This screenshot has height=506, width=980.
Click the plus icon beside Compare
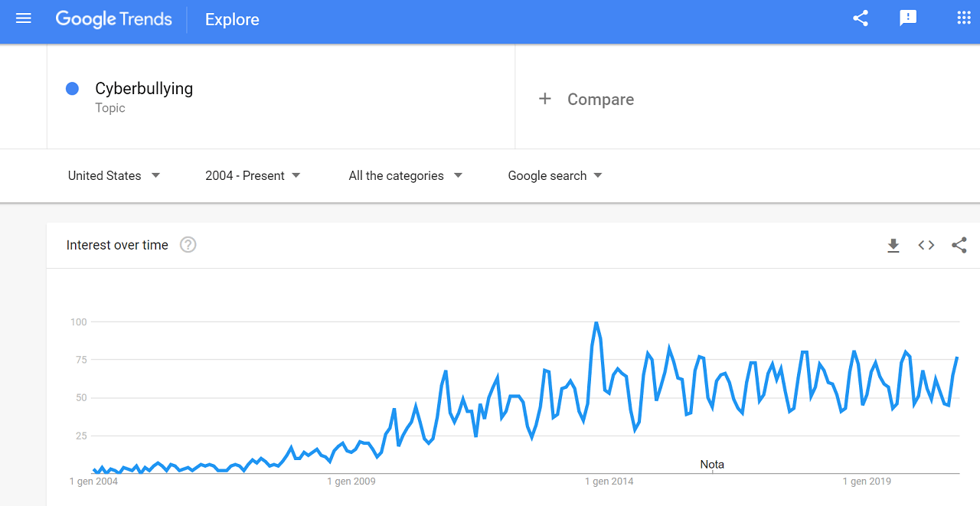(545, 99)
